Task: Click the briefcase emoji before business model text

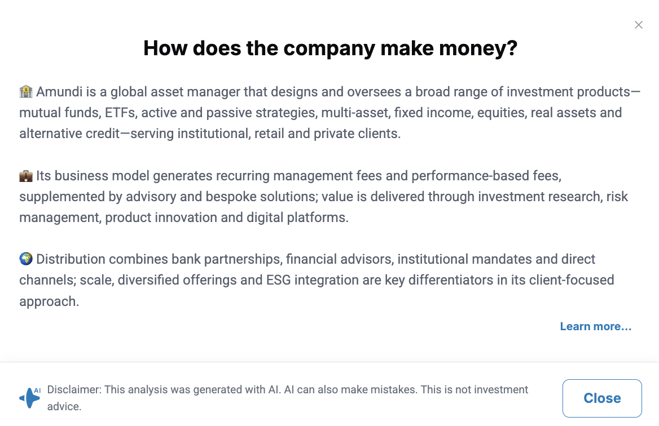Action: pos(26,176)
